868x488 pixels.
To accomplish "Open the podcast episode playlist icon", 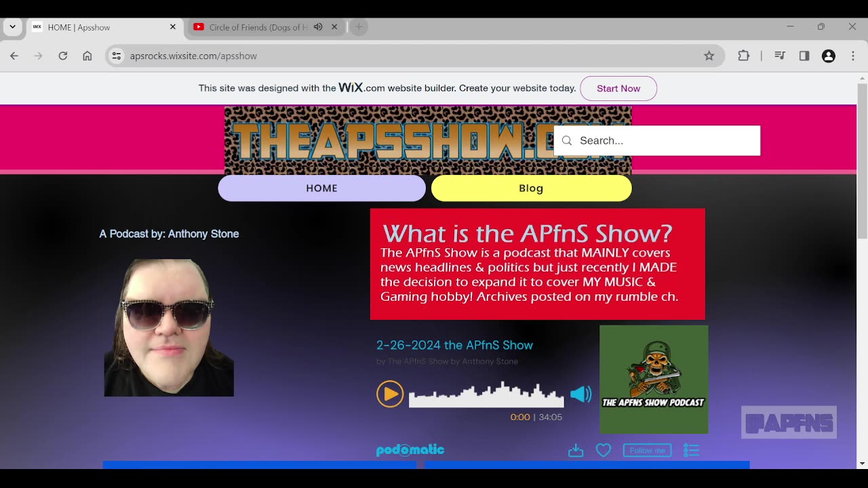I will (x=691, y=450).
